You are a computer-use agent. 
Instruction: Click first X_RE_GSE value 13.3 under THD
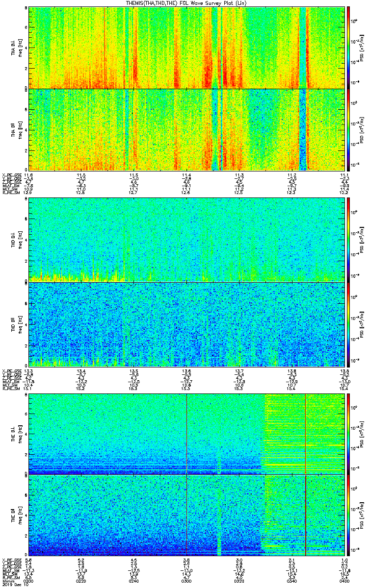pos(29,371)
